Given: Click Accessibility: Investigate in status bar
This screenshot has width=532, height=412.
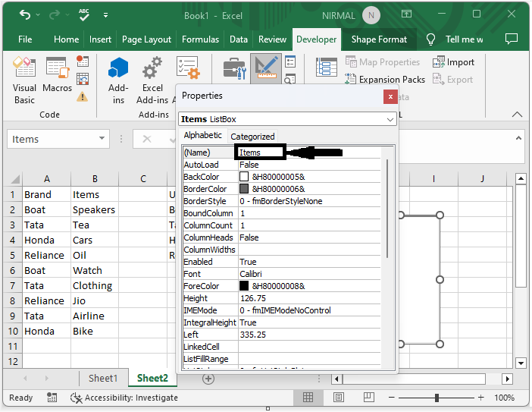Looking at the screenshot, I should (x=124, y=398).
